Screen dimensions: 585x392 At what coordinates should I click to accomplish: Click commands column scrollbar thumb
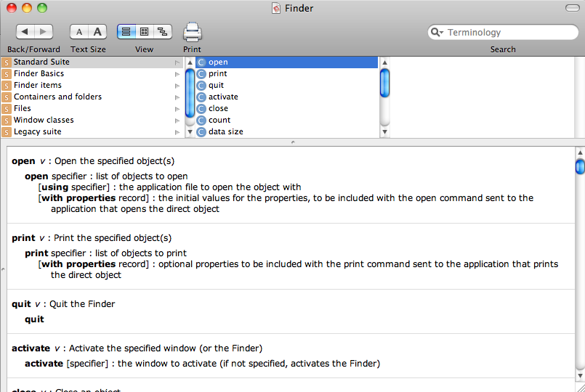384,83
